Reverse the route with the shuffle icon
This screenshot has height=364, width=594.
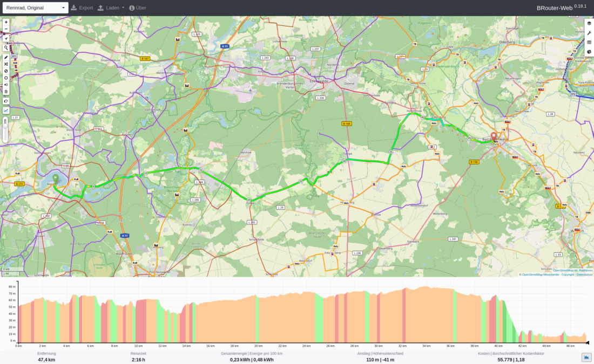5,64
